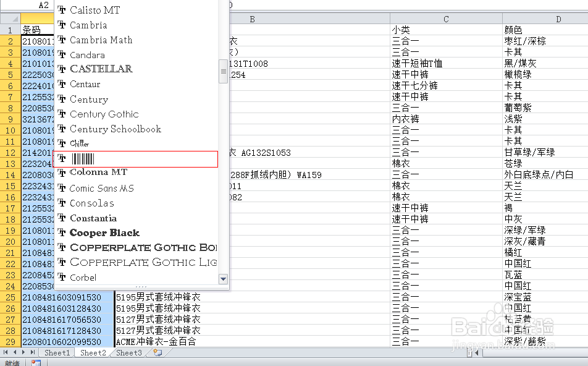Click the font list scrollbar down arrow
588x366 pixels.
(x=223, y=279)
